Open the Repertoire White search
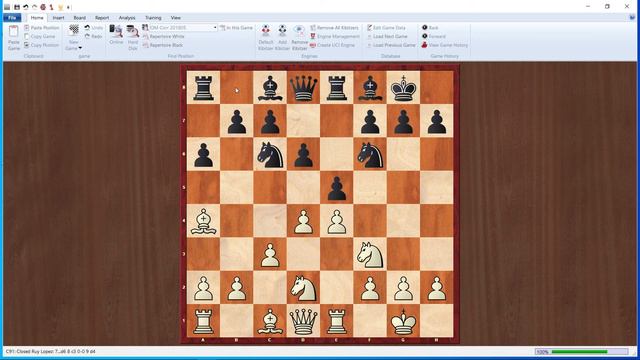Image resolution: width=640 pixels, height=360 pixels. [x=164, y=36]
